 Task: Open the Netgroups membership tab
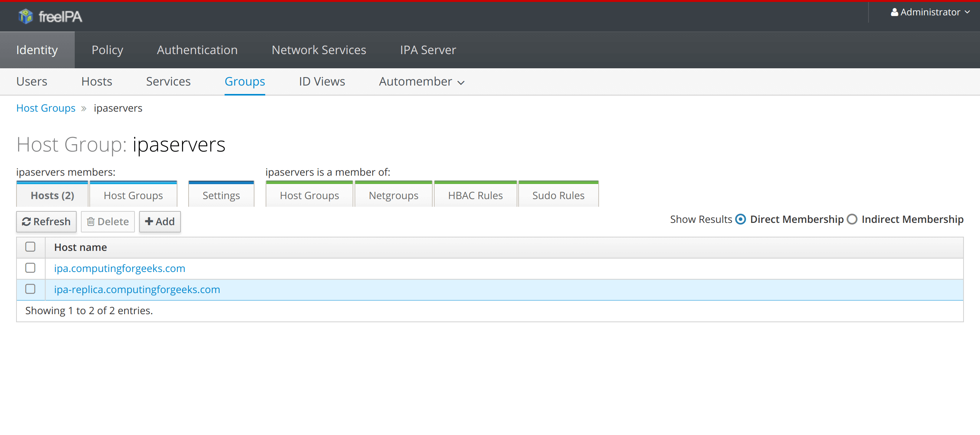tap(393, 196)
